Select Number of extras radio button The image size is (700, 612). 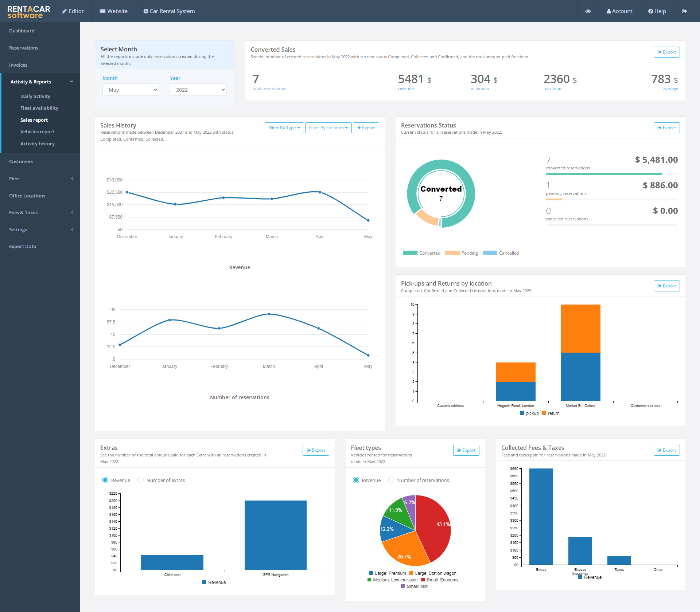[140, 480]
